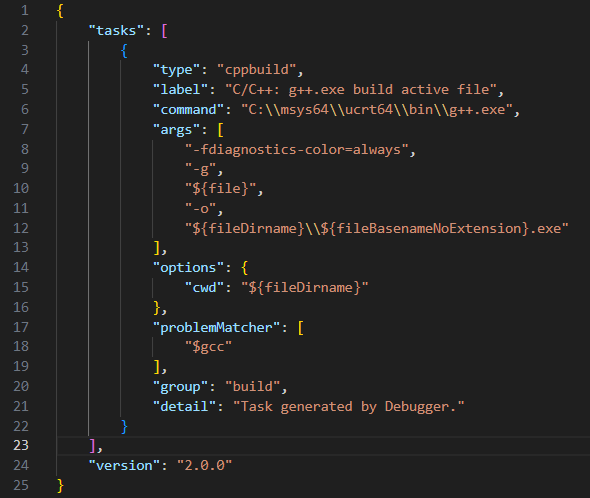Click the "detail" key
Screen dimensions: 590x498
(184, 407)
